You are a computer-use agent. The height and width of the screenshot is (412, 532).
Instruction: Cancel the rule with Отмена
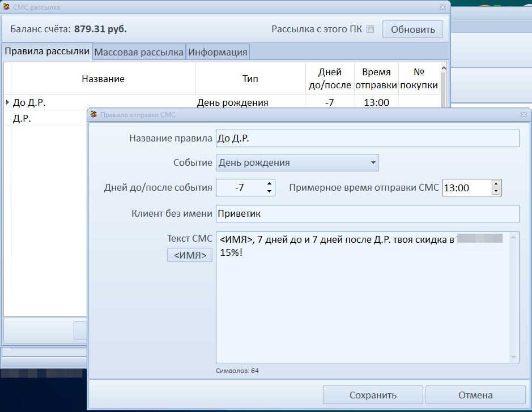coord(475,395)
